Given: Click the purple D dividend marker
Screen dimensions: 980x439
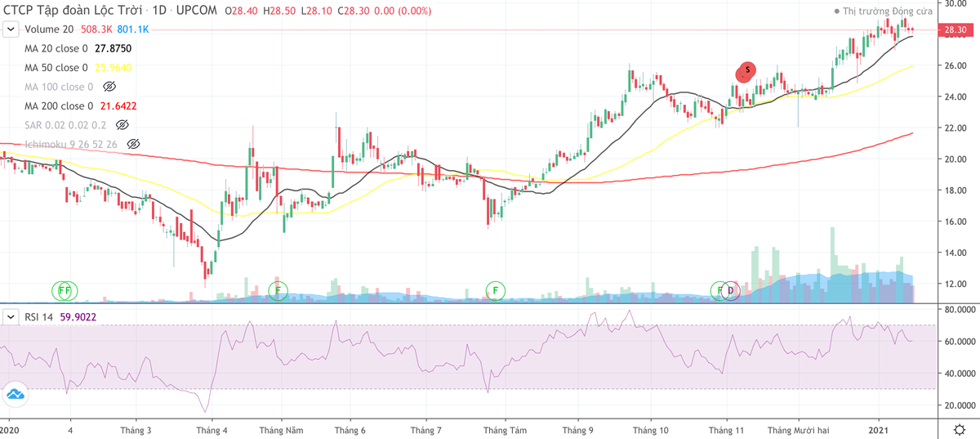Looking at the screenshot, I should pyautogui.click(x=731, y=290).
